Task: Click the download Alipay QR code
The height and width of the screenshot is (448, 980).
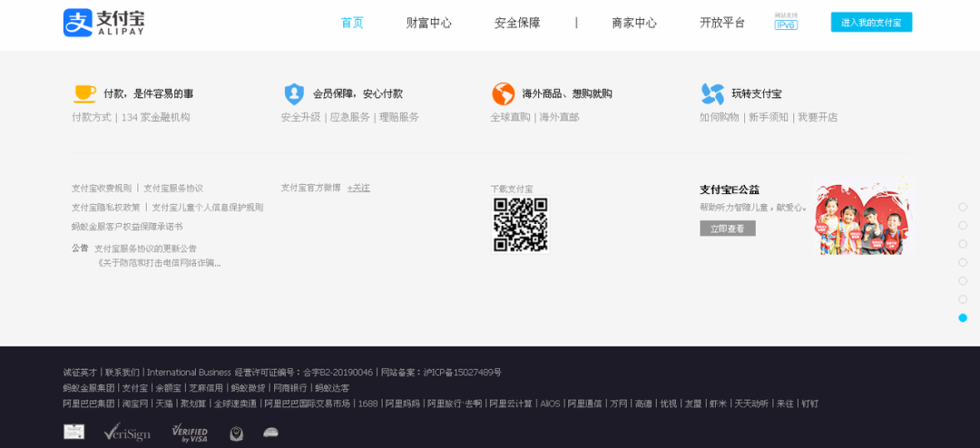Action: coord(520,225)
